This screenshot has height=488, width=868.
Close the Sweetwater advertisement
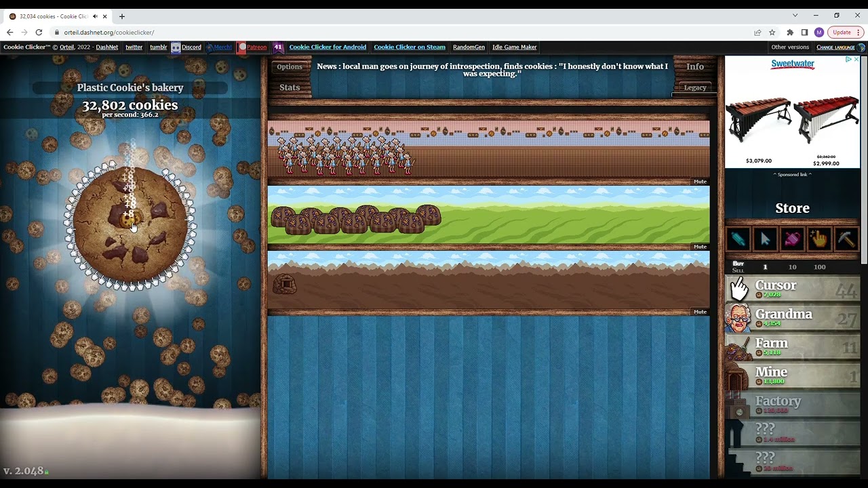[x=856, y=60]
